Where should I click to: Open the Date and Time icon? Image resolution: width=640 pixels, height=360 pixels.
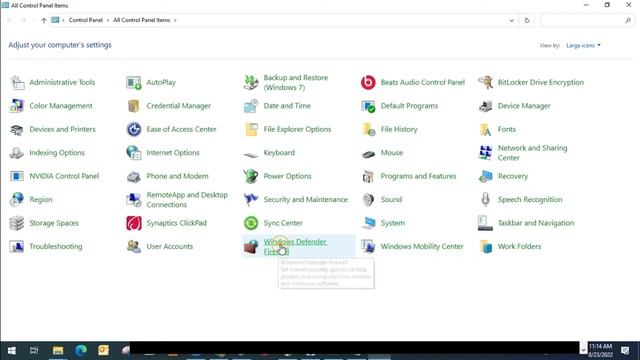click(x=251, y=106)
